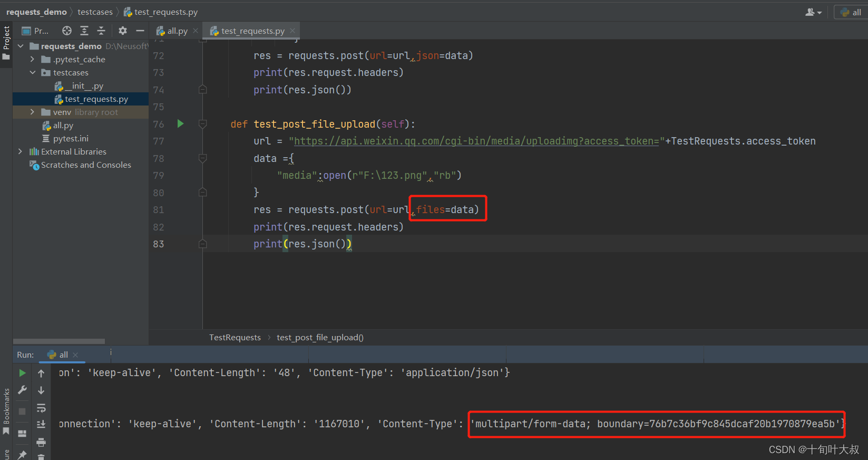Click the "media" key on line 79
This screenshot has height=460, width=868.
click(297, 175)
